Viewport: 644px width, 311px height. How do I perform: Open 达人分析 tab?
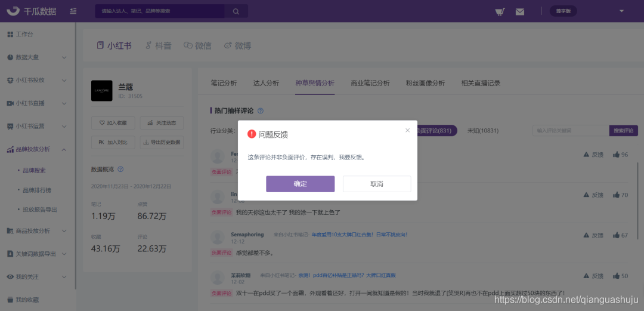point(266,83)
